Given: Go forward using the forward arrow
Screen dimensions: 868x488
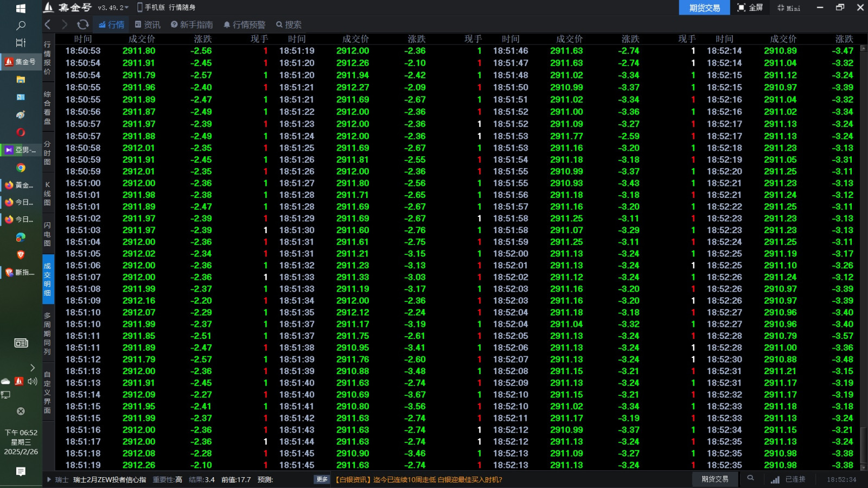Looking at the screenshot, I should 65,24.
